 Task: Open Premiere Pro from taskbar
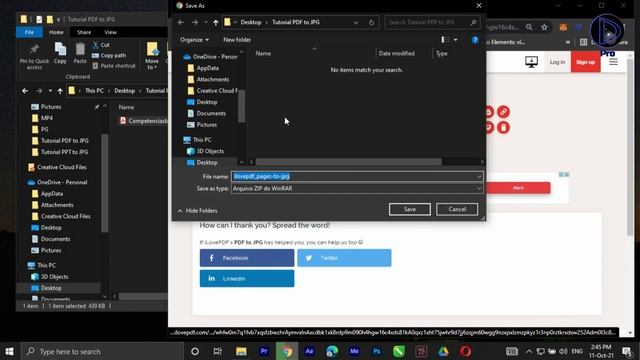pyautogui.click(x=264, y=351)
